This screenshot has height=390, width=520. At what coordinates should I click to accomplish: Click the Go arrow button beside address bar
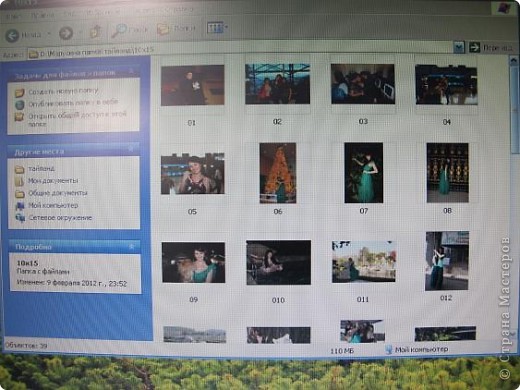474,48
